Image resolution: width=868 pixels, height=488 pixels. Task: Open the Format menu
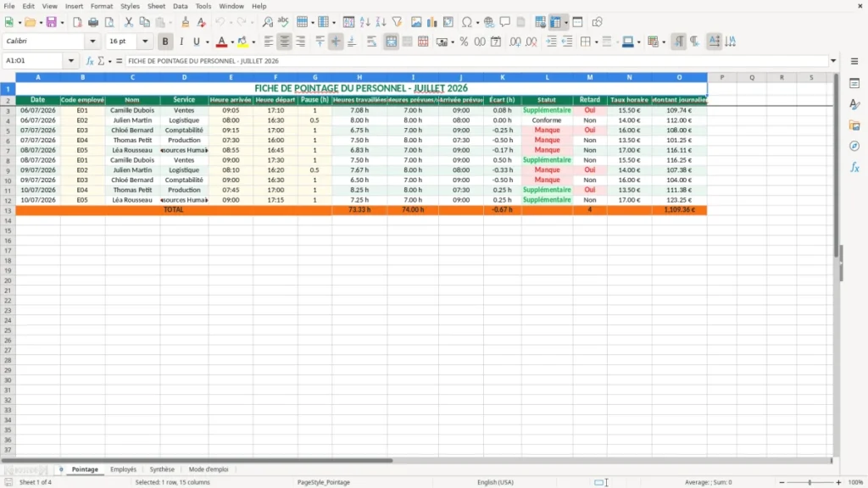(102, 6)
